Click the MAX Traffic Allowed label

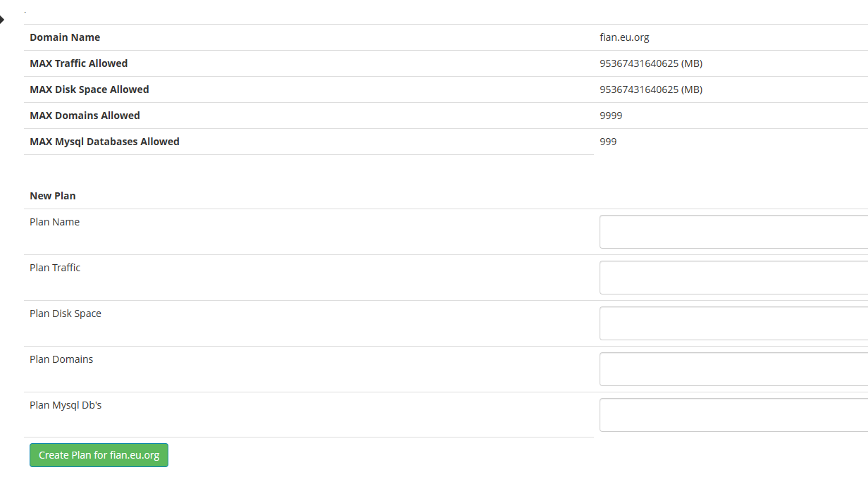point(78,63)
